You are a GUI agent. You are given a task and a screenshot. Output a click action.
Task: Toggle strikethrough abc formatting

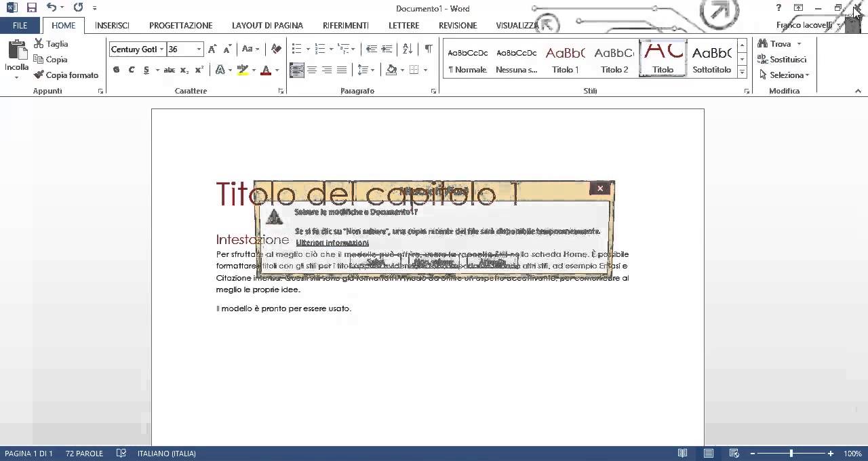pos(170,70)
